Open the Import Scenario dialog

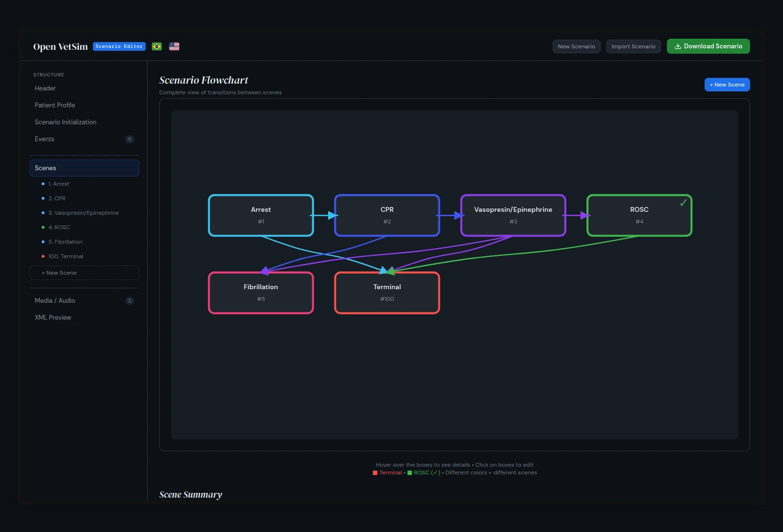633,46
